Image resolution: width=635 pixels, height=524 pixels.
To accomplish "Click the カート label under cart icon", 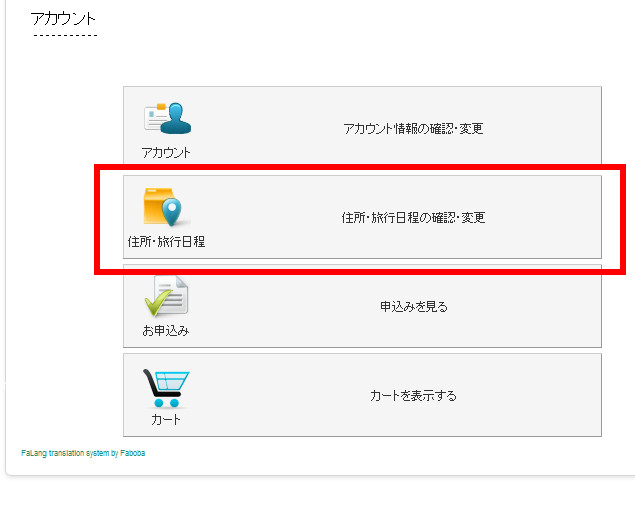I will 166,420.
